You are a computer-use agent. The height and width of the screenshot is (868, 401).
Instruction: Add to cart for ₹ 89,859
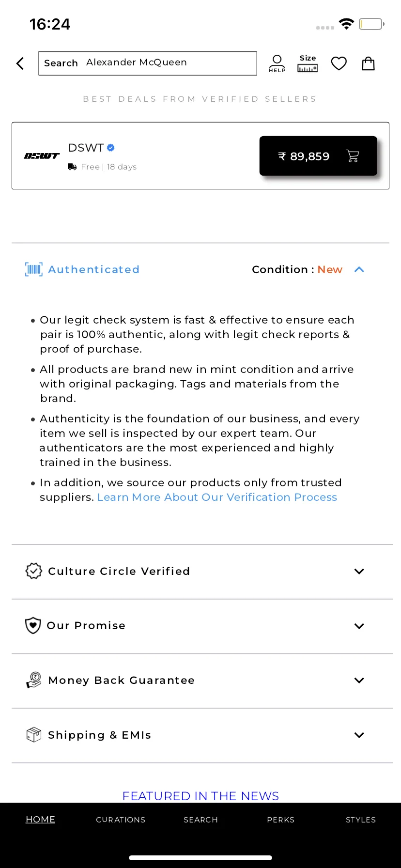pos(318,156)
